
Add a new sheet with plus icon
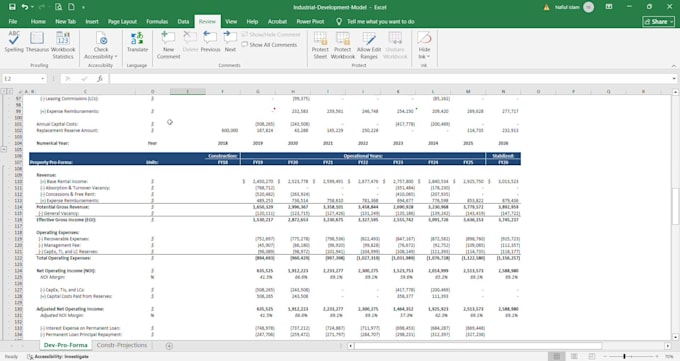click(x=169, y=346)
